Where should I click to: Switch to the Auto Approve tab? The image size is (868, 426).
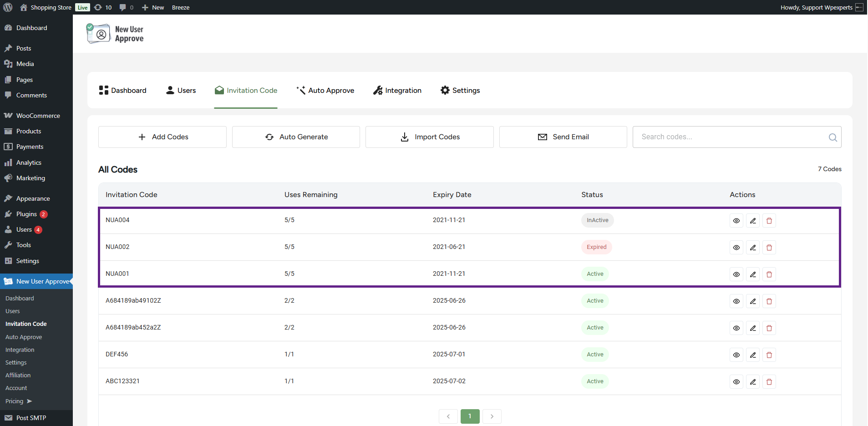point(325,91)
